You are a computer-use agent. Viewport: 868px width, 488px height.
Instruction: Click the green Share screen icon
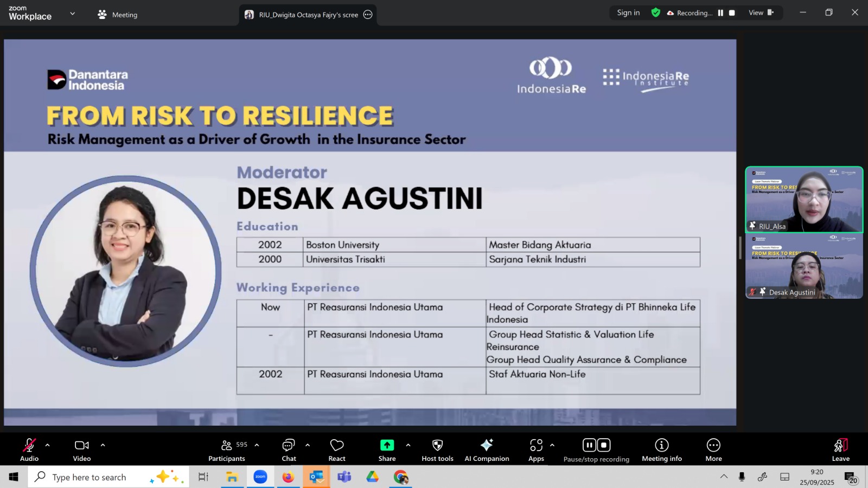tap(387, 445)
